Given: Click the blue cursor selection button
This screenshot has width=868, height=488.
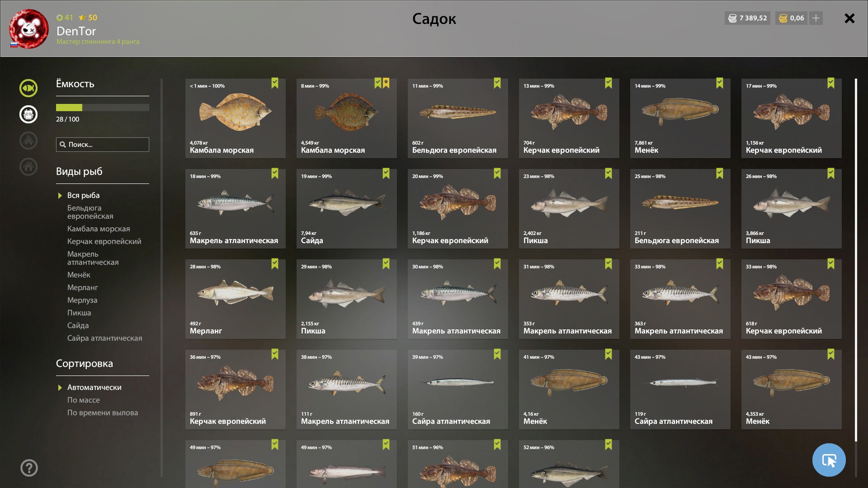Looking at the screenshot, I should pyautogui.click(x=829, y=460).
